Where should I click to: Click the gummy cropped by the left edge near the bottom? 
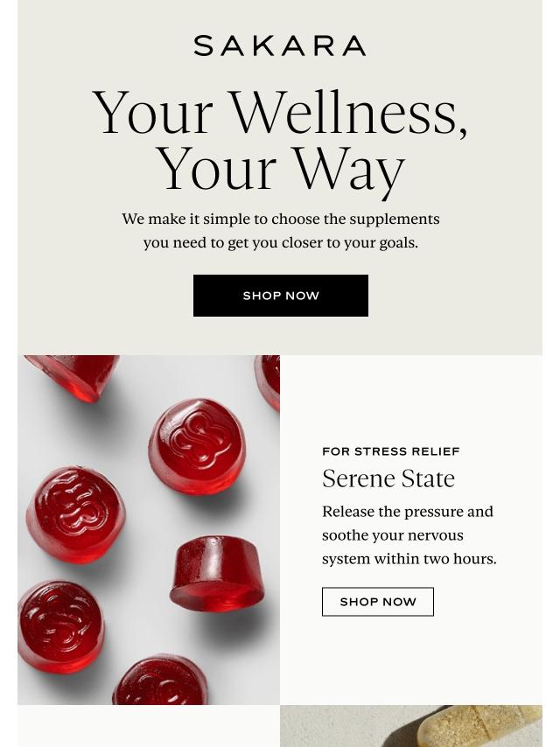pos(60,626)
